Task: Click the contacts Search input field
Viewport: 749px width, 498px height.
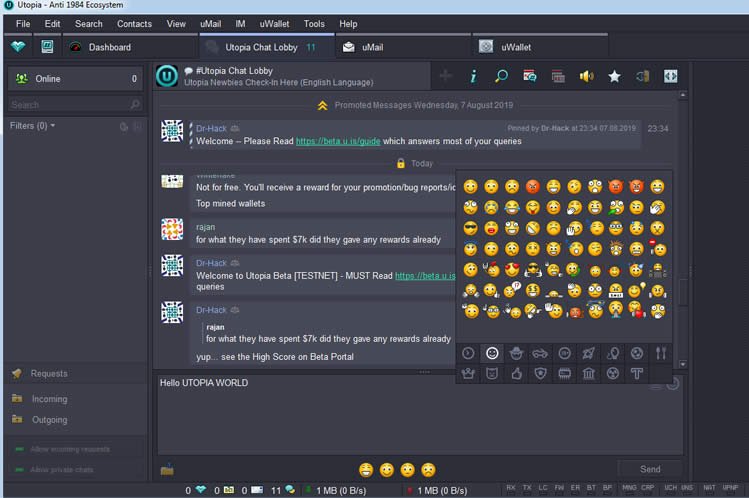Action: (x=68, y=104)
